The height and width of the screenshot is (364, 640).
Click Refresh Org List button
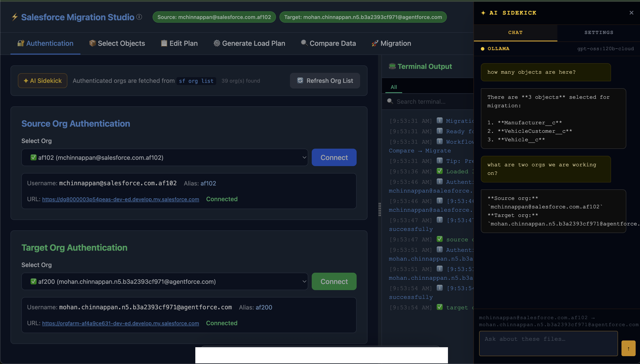tap(325, 80)
